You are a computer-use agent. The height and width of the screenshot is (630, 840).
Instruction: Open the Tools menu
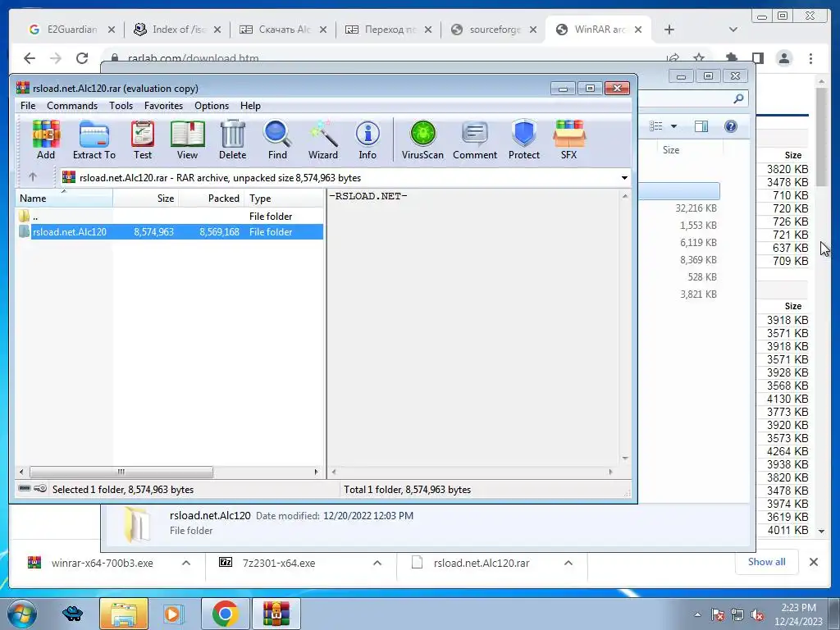click(x=121, y=106)
